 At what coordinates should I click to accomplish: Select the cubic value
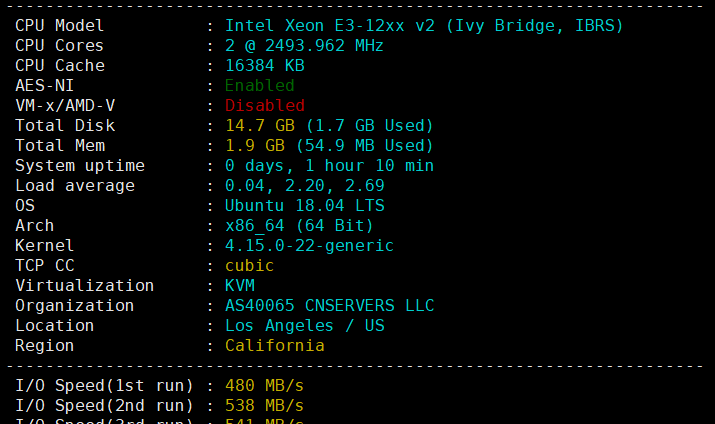249,266
